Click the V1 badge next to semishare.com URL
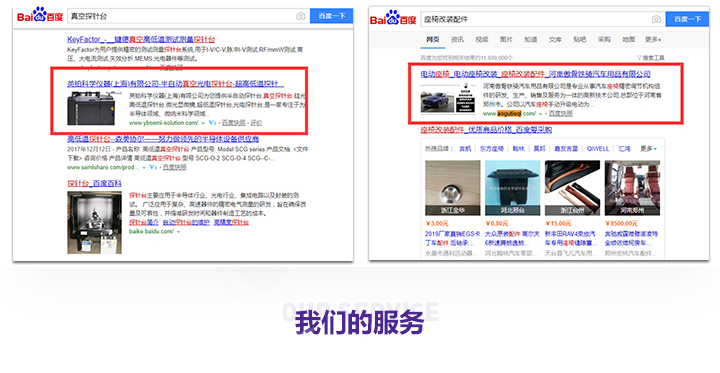Screen dimensions: 720x373 click(x=153, y=167)
